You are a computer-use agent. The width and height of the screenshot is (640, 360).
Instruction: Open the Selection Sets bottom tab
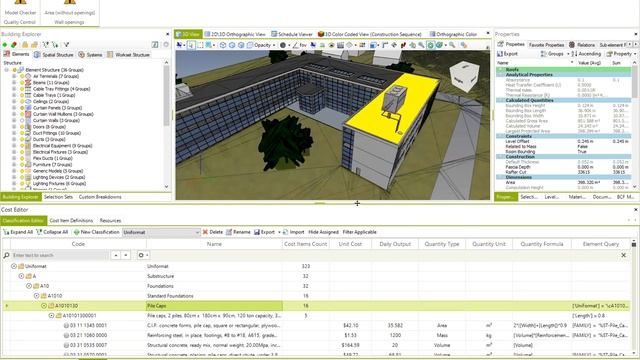point(58,197)
